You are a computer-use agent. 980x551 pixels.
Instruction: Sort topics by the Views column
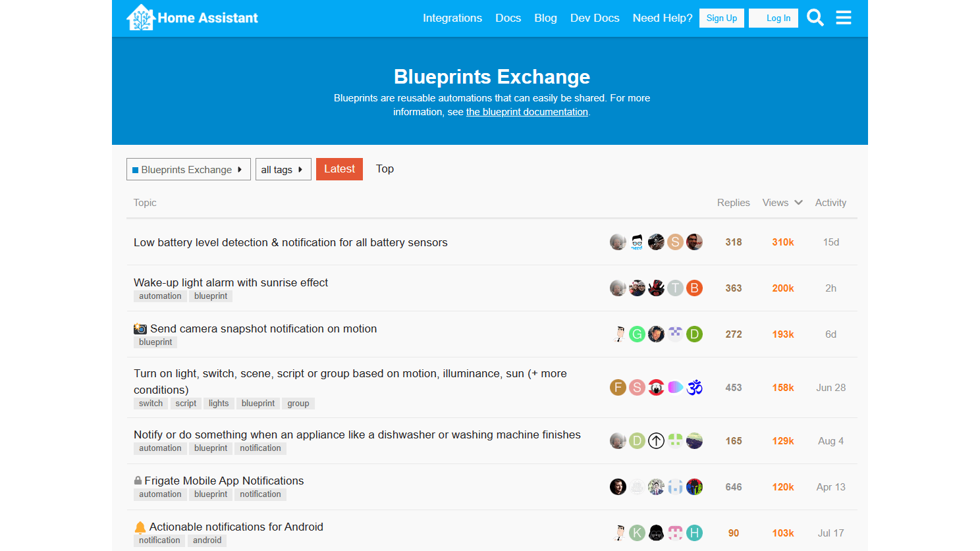pyautogui.click(x=782, y=203)
